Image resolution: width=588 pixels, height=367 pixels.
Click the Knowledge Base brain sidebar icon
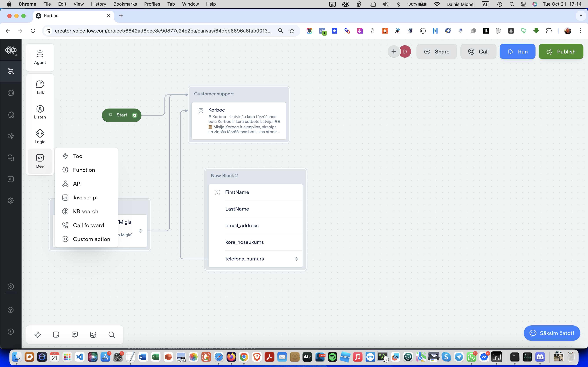click(11, 93)
